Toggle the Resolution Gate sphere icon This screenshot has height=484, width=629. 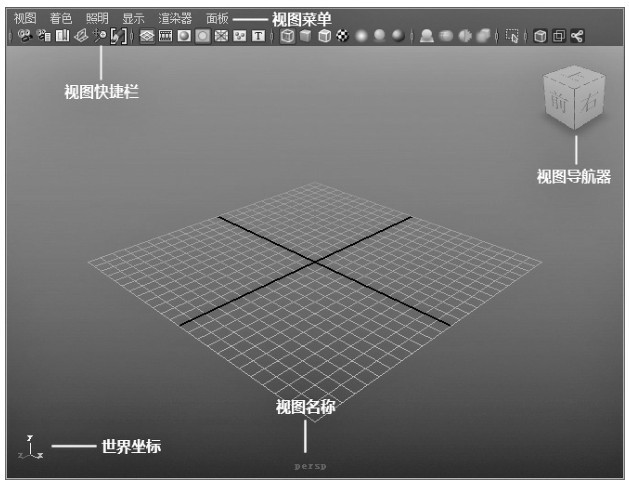184,36
